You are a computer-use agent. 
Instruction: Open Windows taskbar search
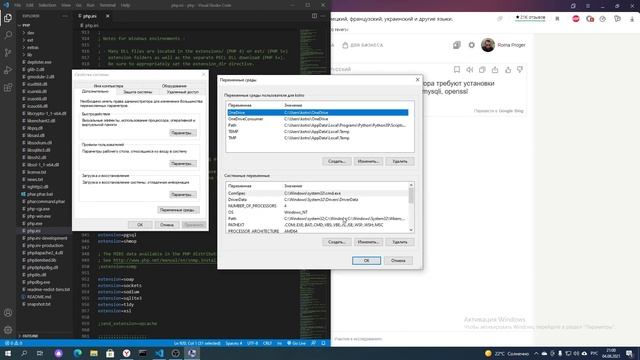[x=24, y=353]
